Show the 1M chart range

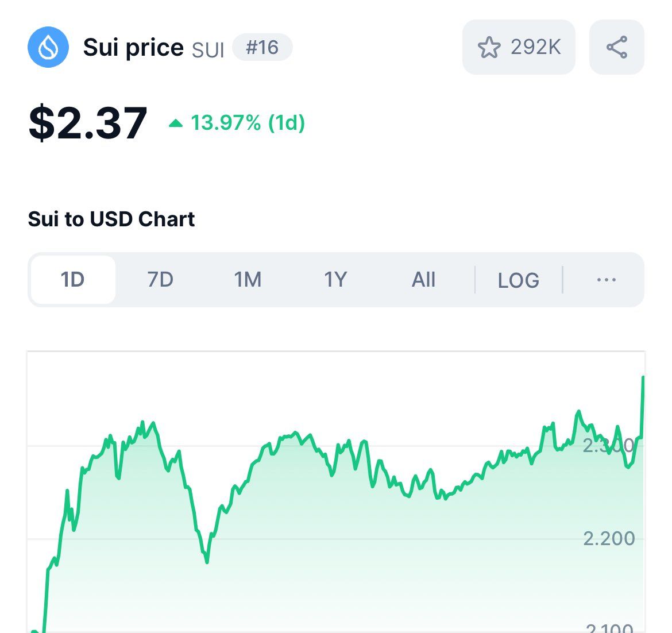tap(248, 280)
